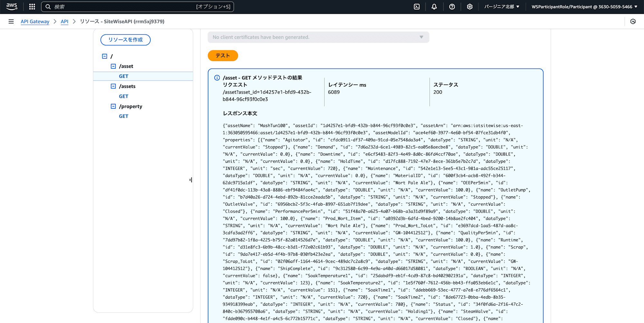Click the レイテンシー ms label

pyautogui.click(x=347, y=85)
